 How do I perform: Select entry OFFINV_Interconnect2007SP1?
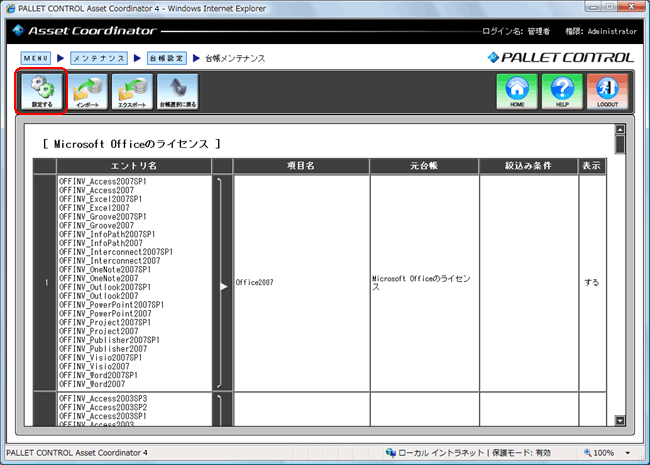coord(116,252)
